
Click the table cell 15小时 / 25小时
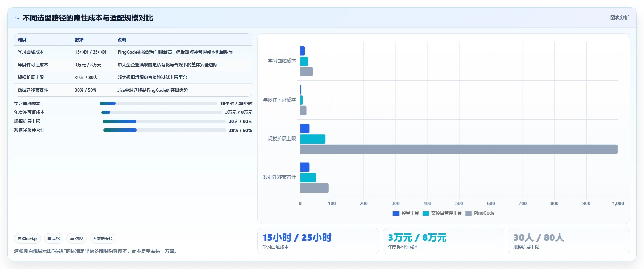tap(91, 52)
